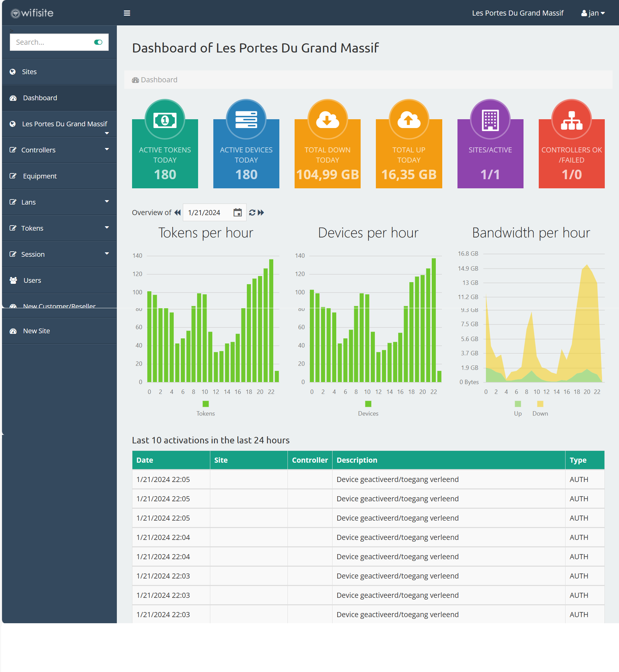The height and width of the screenshot is (672, 619).
Task: Toggle the switch in the search box
Action: tap(98, 42)
